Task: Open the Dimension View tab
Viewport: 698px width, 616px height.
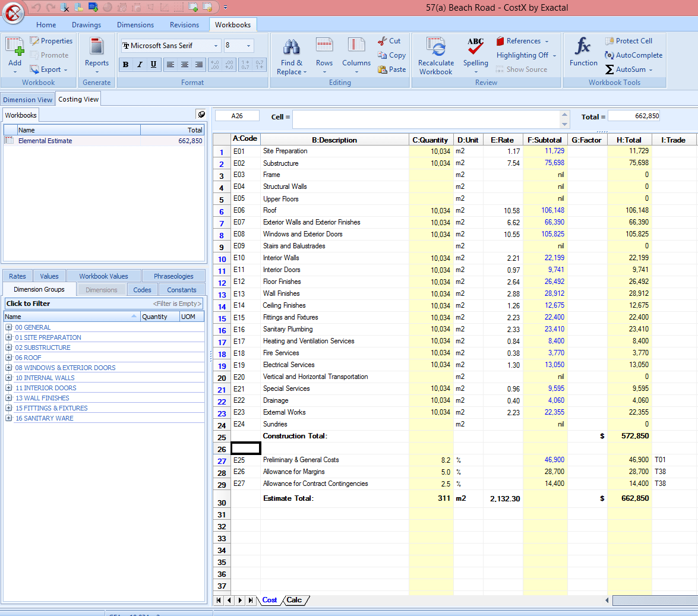Action: coord(28,100)
